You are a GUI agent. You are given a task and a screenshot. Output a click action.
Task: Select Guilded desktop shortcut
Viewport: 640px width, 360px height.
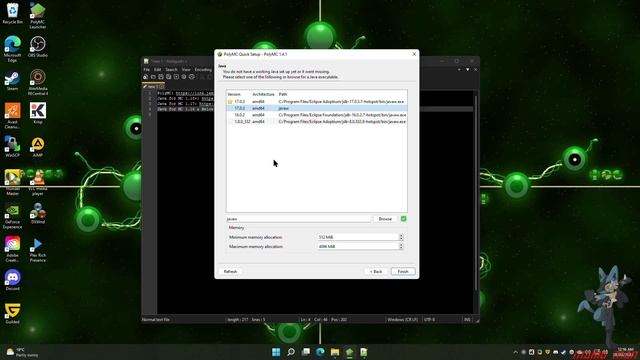[13, 313]
